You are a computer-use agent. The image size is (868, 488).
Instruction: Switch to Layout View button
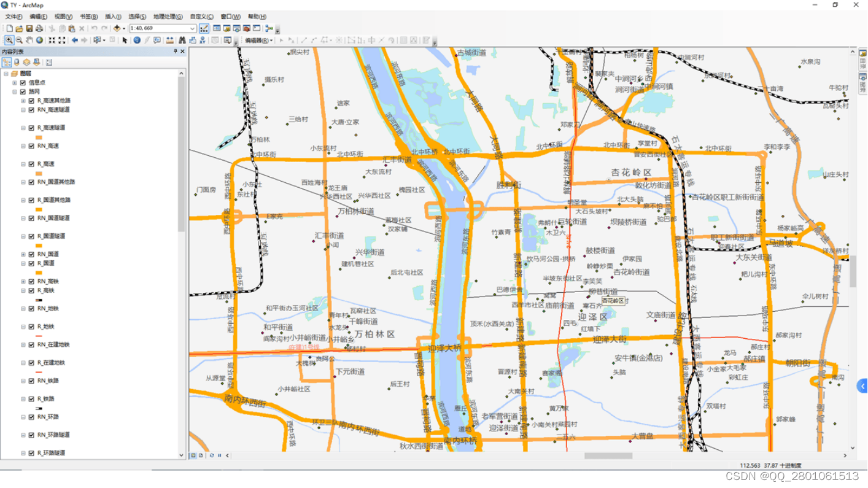coord(201,455)
